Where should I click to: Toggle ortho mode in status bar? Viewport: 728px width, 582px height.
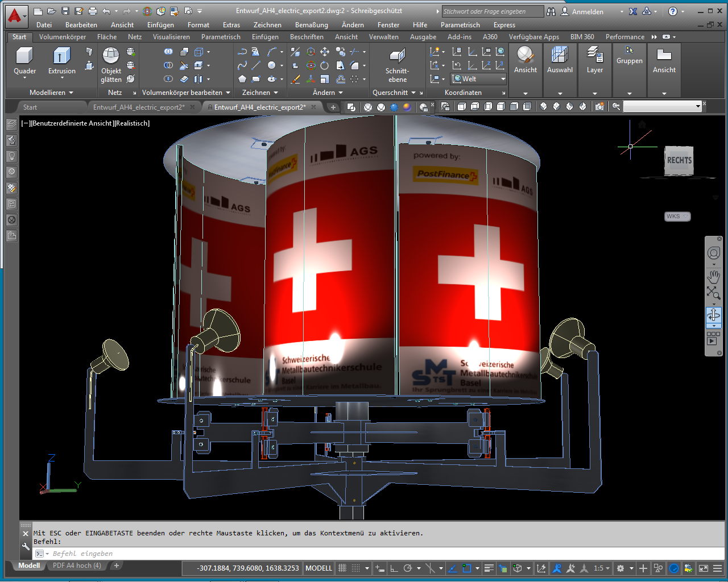pos(393,568)
